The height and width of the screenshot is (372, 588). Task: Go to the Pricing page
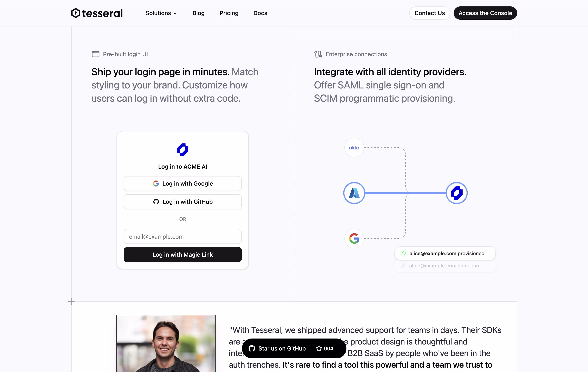(229, 13)
